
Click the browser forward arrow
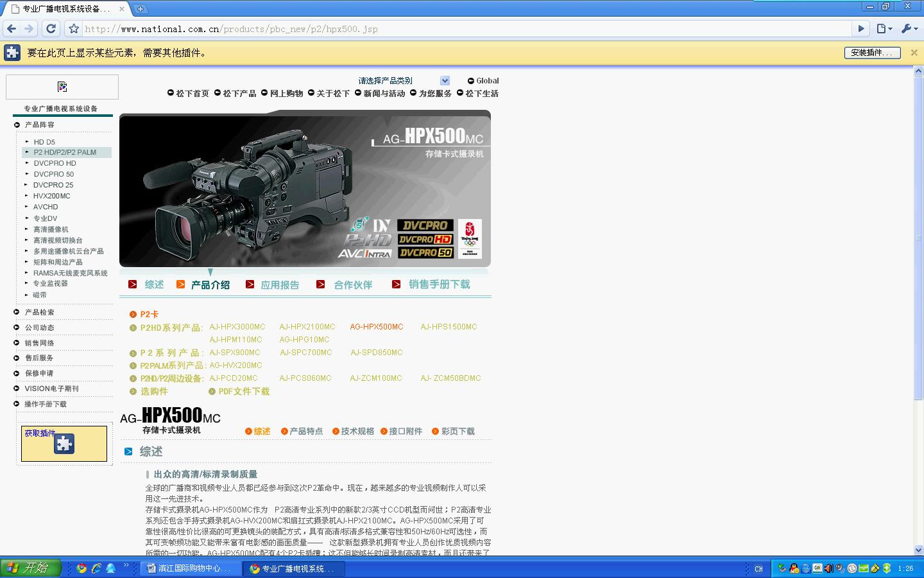pos(28,29)
